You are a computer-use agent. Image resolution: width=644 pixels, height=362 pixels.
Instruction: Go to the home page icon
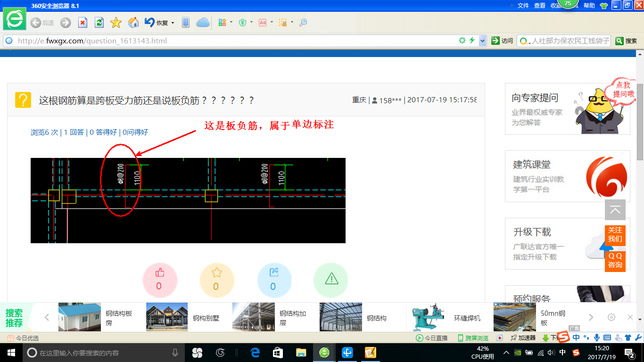[x=133, y=23]
